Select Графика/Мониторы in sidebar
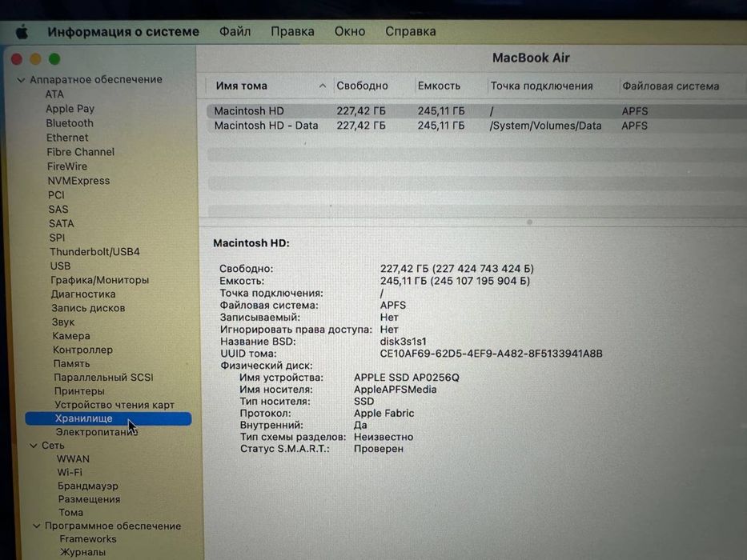 click(100, 280)
